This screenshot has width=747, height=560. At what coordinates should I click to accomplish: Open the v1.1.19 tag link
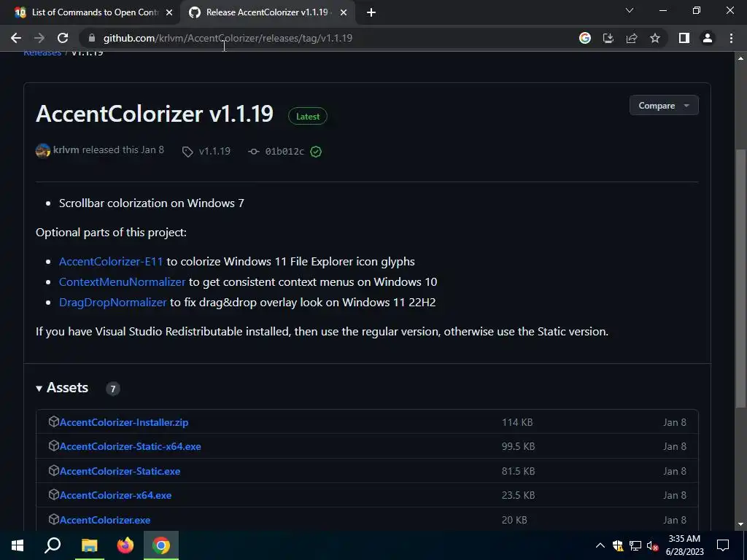[x=214, y=151]
